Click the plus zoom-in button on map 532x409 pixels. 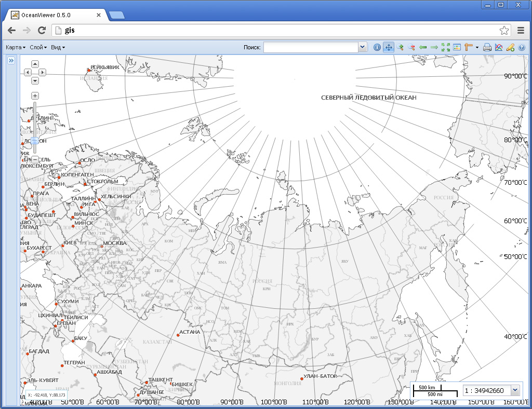pyautogui.click(x=35, y=96)
